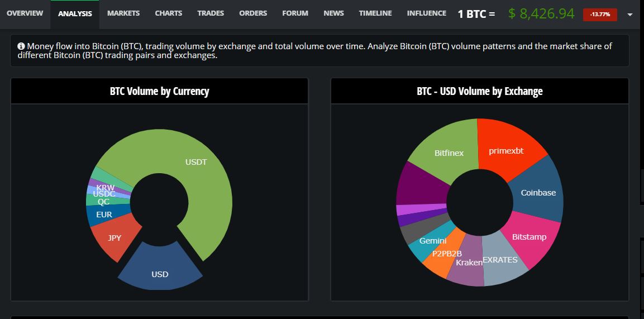This screenshot has width=644, height=319.
Task: Open the Charts tab
Action: 168,13
